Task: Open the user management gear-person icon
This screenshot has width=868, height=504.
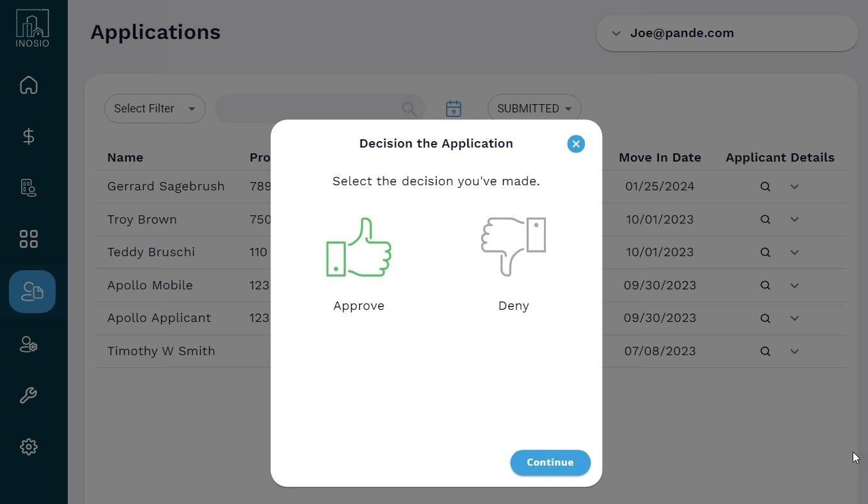Action: (29, 345)
